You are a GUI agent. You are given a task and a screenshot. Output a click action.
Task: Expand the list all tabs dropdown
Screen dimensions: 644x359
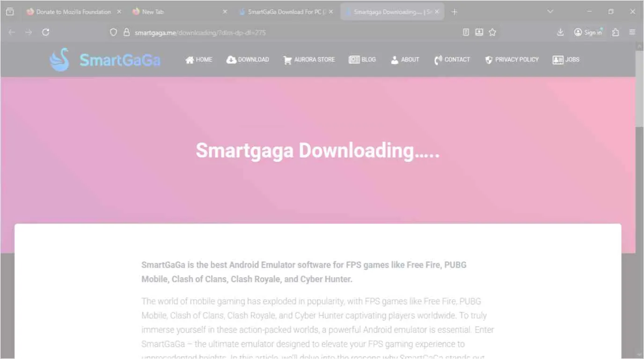tap(550, 12)
